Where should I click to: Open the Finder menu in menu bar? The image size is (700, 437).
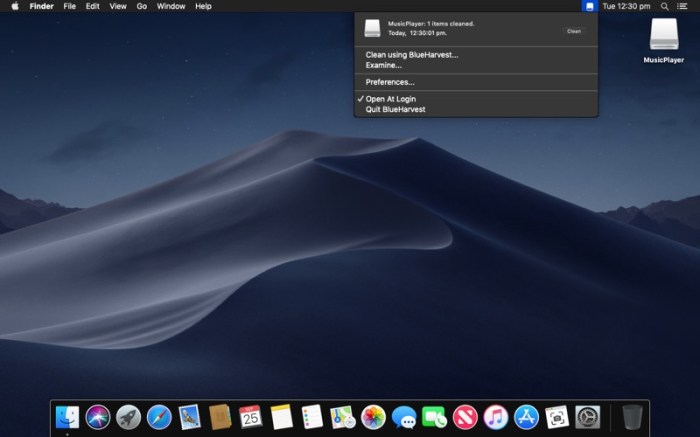[42, 6]
